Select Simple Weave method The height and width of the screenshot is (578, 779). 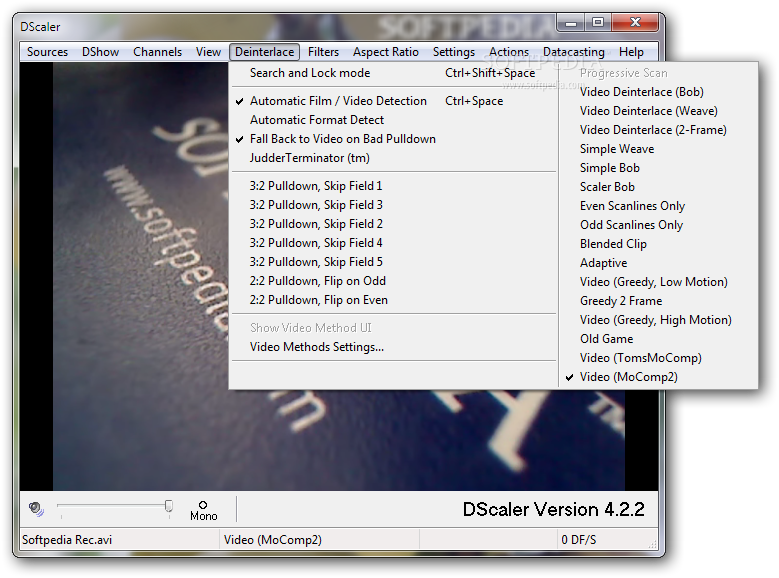pos(659,149)
